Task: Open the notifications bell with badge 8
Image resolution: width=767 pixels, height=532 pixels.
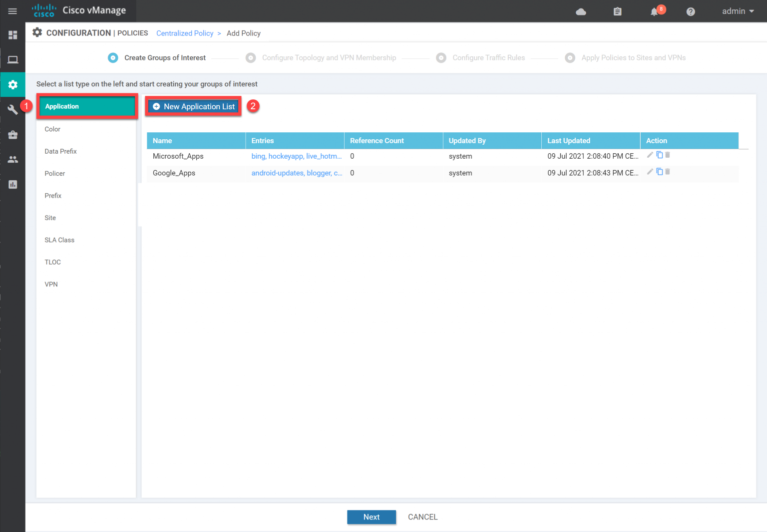Action: pyautogui.click(x=654, y=11)
